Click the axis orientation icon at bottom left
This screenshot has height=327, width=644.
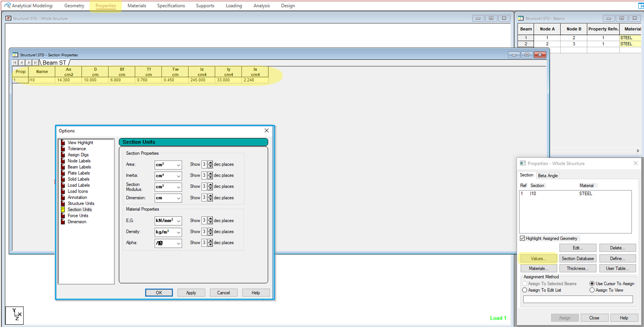(14, 314)
